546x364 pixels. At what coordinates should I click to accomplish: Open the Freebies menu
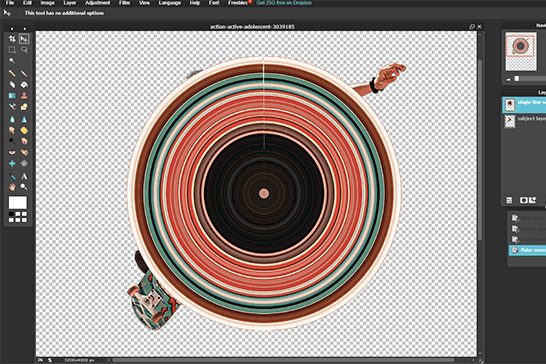coord(238,3)
